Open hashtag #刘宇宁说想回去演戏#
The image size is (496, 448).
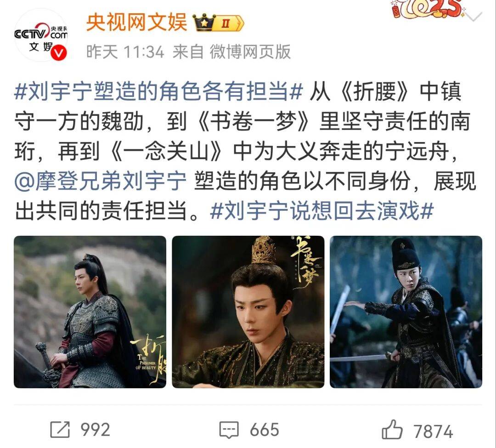(321, 211)
